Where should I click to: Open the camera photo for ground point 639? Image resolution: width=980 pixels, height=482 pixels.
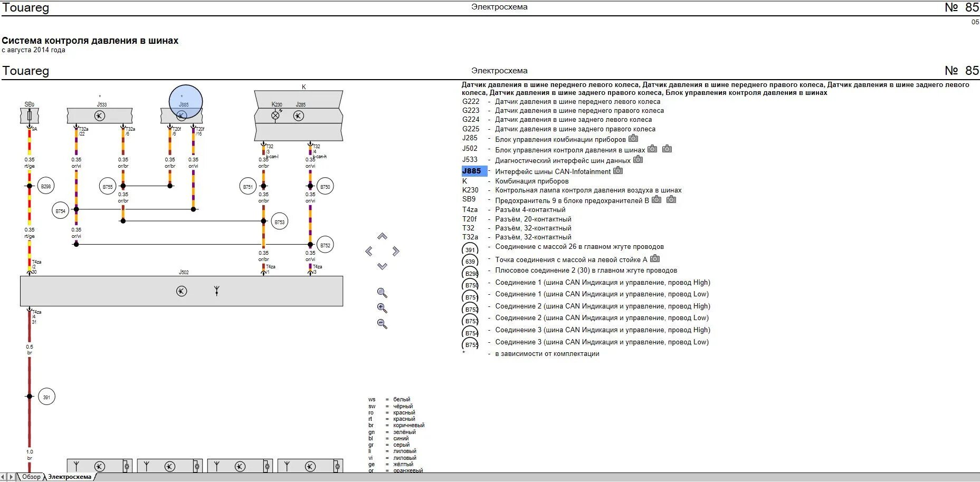pyautogui.click(x=655, y=258)
